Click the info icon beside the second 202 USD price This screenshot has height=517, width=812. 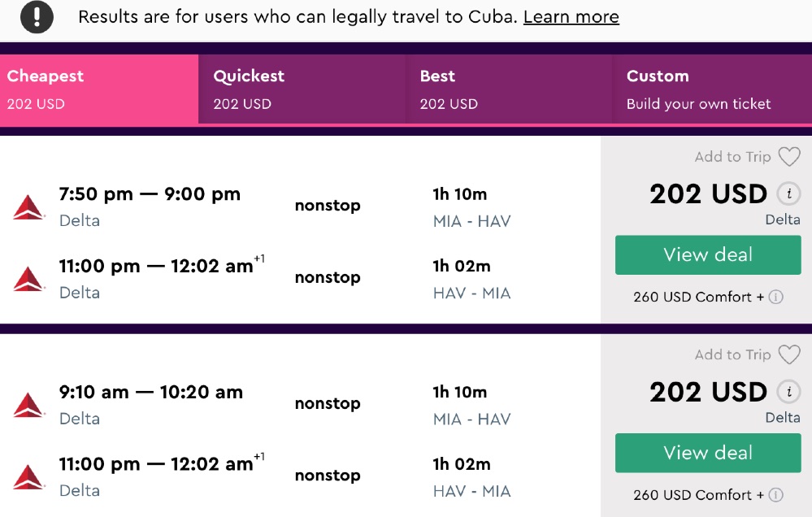788,392
